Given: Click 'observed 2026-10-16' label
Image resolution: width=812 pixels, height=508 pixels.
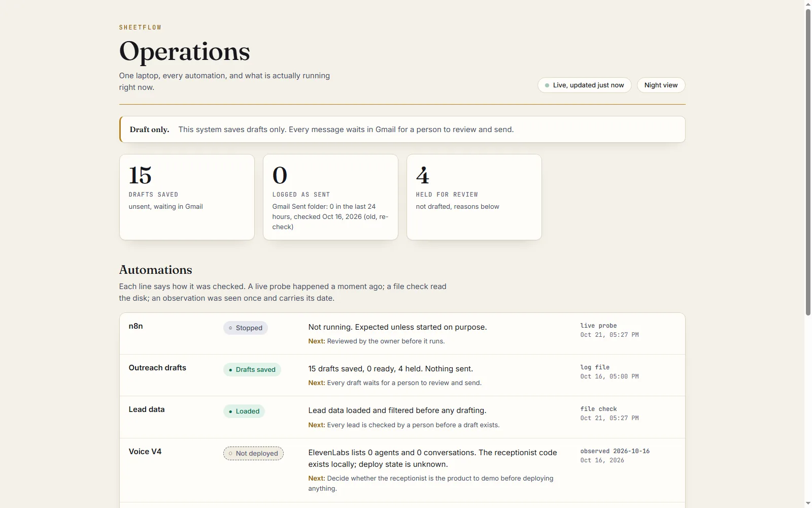Looking at the screenshot, I should tap(615, 451).
